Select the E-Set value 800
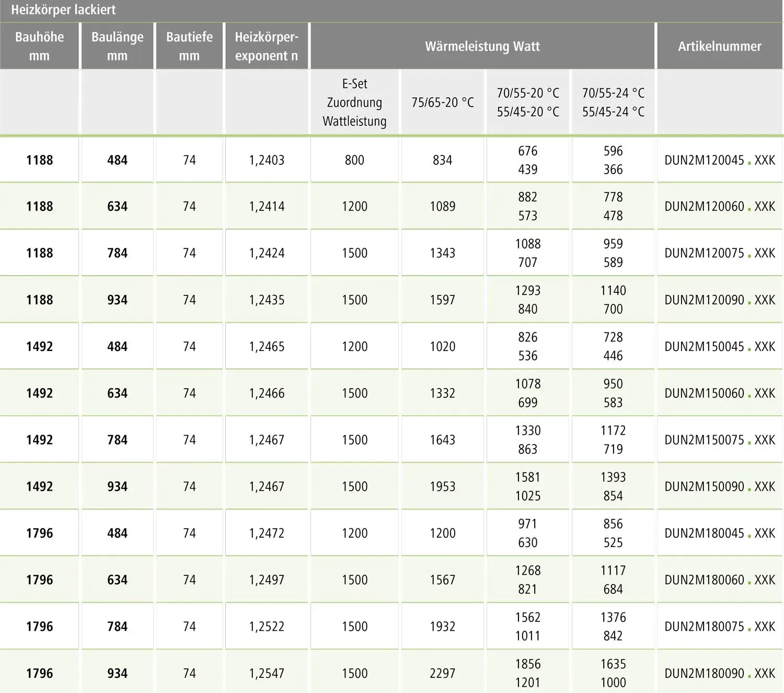784x693 pixels. (x=354, y=160)
